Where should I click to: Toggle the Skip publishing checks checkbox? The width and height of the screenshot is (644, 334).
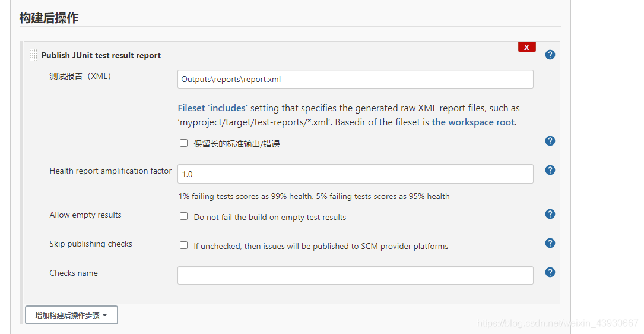coord(184,245)
